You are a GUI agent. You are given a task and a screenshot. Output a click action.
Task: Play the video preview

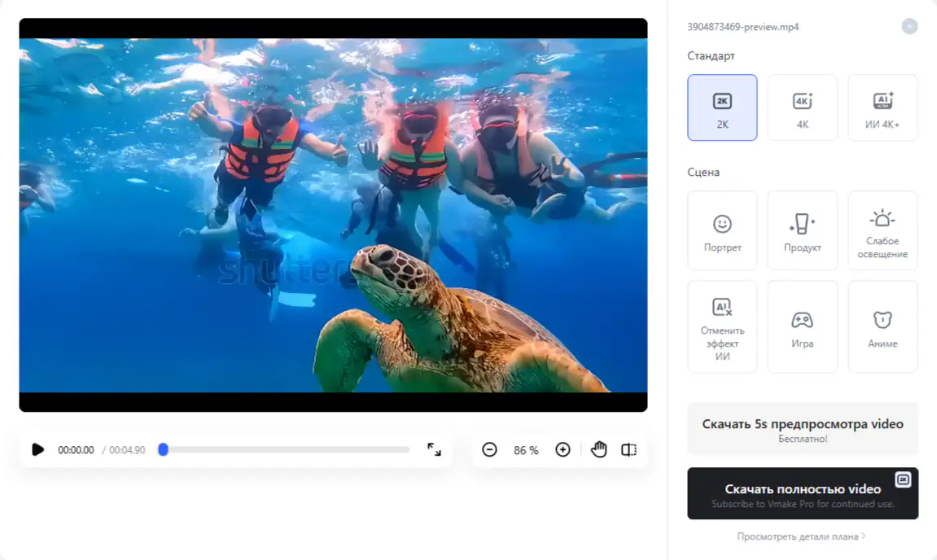37,449
